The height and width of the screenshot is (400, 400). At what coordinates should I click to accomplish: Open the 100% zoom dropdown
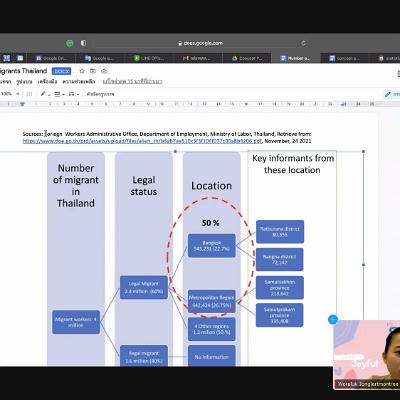[x=10, y=94]
